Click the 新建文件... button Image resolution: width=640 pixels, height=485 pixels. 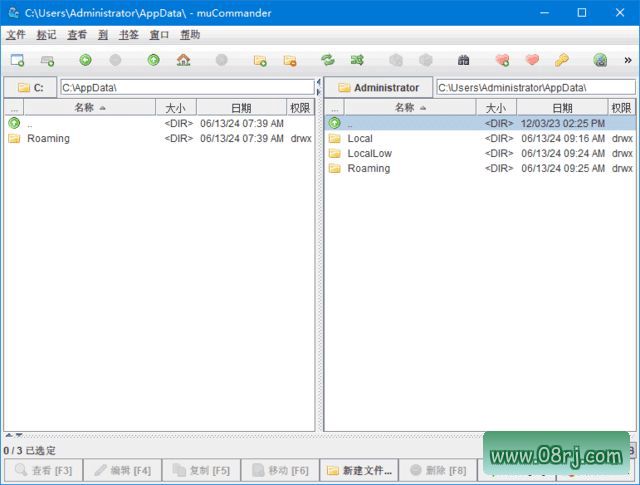pos(359,470)
